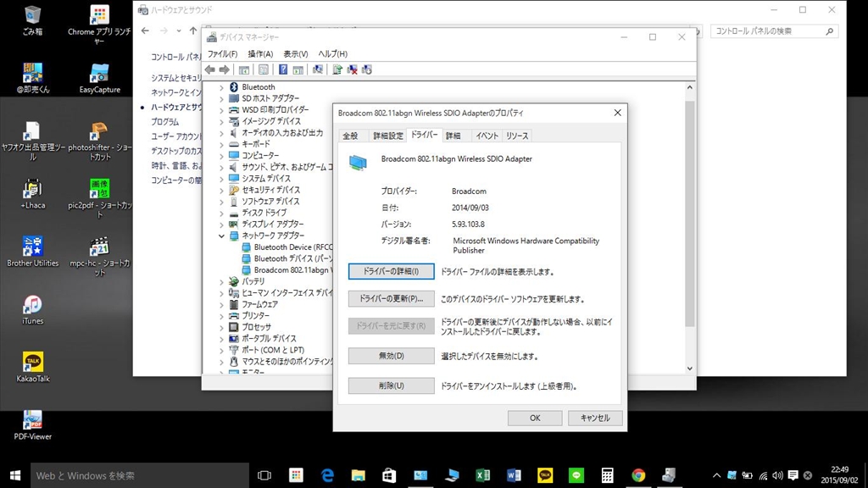Click the update driver software toolbar icon

(337, 69)
